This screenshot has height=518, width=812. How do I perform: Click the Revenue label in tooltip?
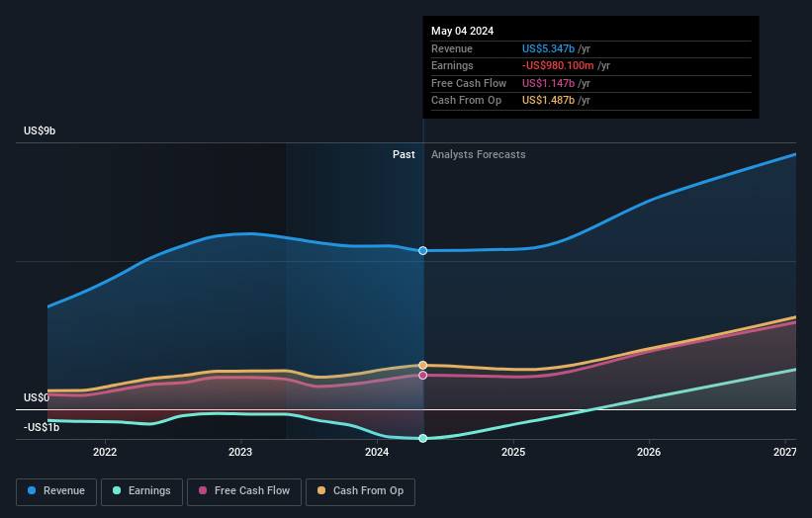tap(452, 48)
